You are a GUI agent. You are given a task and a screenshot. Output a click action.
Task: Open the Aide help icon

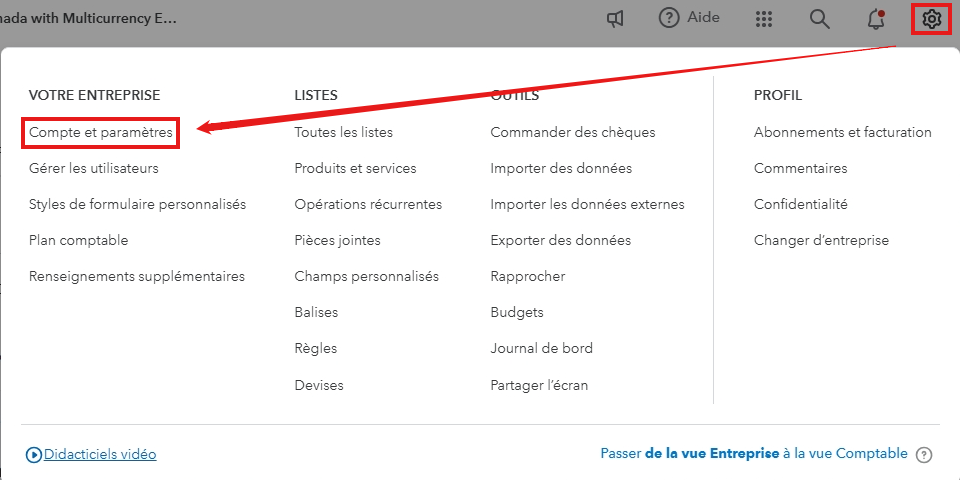click(670, 19)
